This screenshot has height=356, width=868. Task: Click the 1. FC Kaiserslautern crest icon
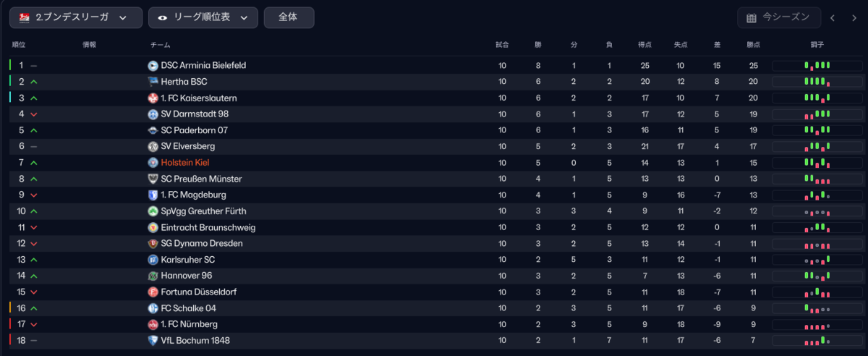153,98
